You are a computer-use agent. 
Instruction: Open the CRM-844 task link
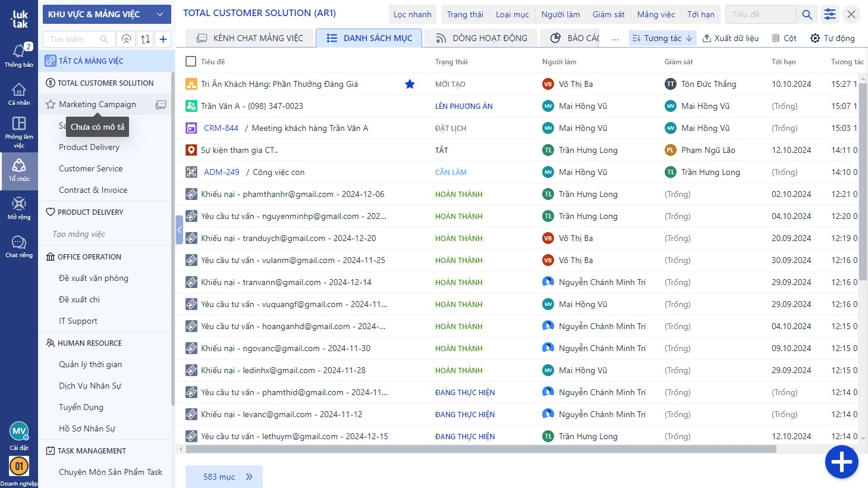pyautogui.click(x=221, y=128)
